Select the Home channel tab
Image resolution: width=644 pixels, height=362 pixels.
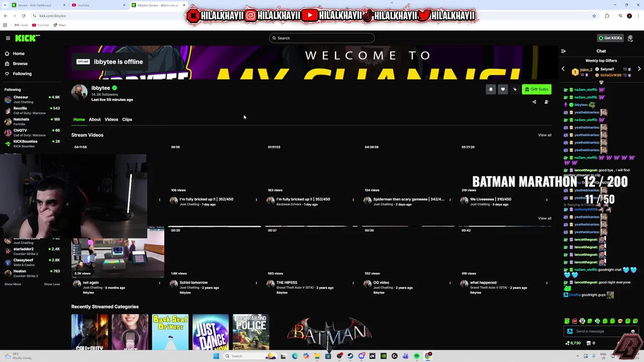click(79, 120)
